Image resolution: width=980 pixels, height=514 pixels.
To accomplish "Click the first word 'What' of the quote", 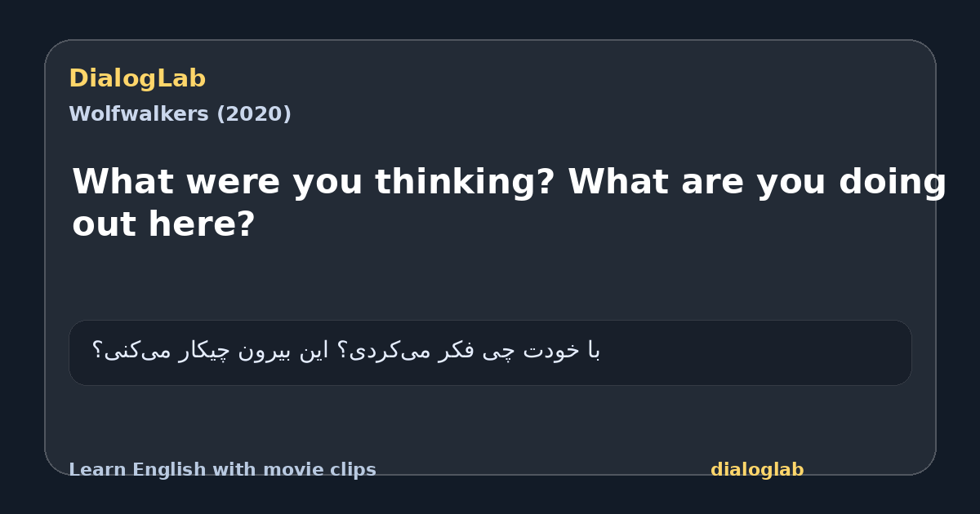I will pyautogui.click(x=122, y=182).
